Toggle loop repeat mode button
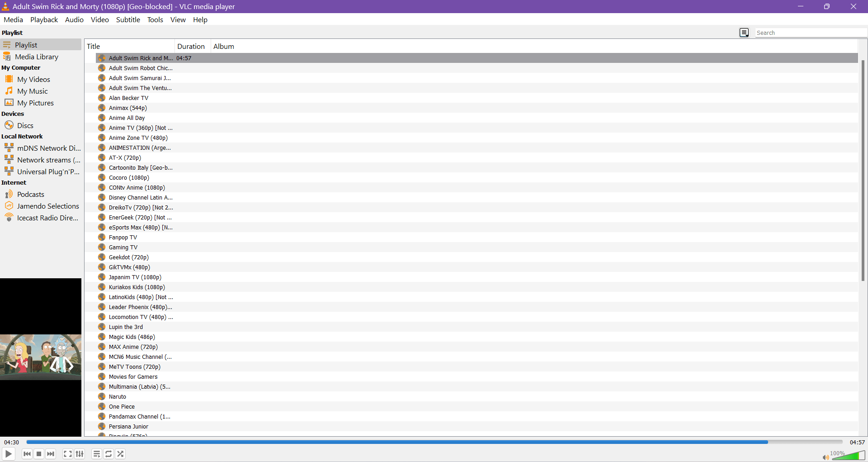The width and height of the screenshot is (868, 462). click(108, 454)
